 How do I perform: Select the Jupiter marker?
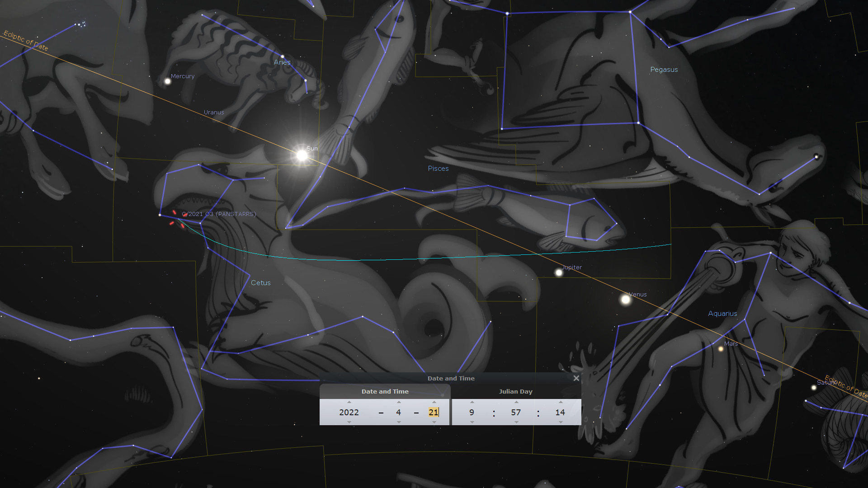click(559, 272)
